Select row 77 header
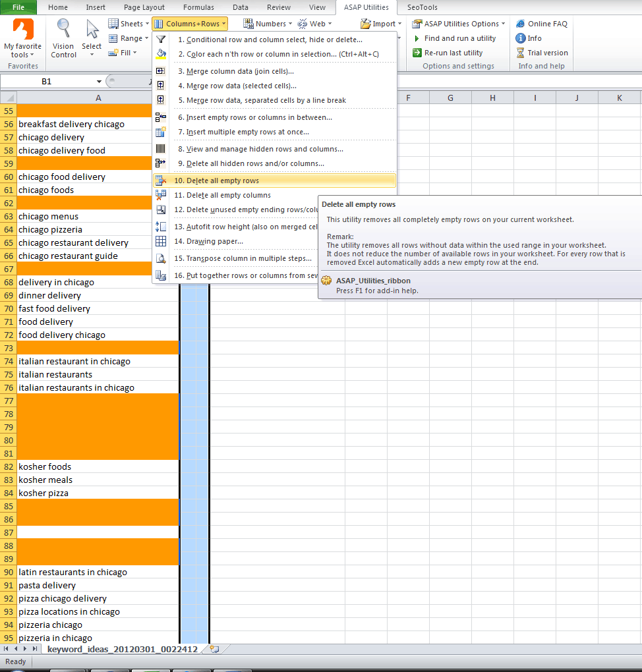 pos(9,401)
